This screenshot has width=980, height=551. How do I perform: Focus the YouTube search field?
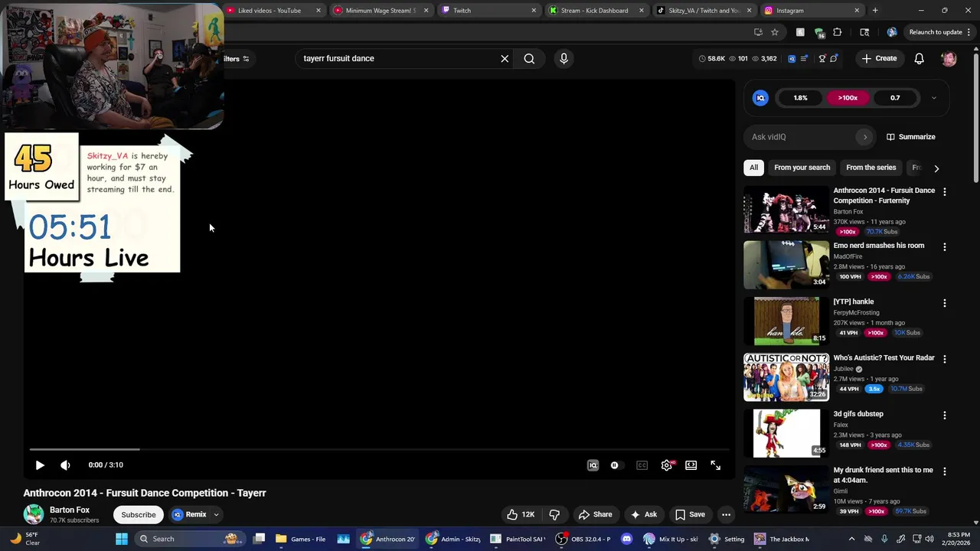pyautogui.click(x=398, y=58)
